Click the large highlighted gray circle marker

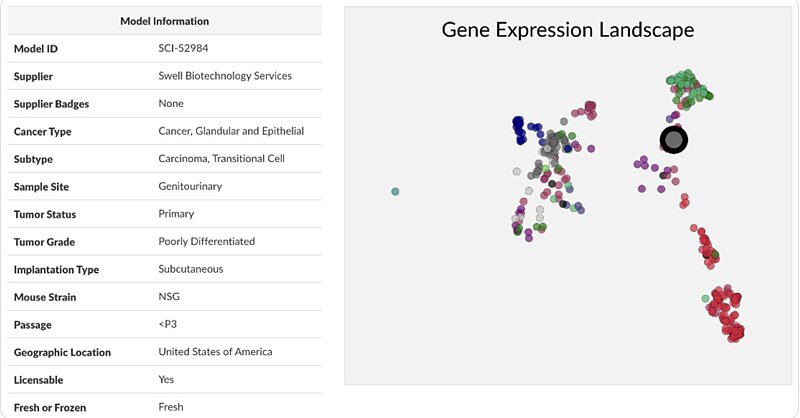[673, 139]
